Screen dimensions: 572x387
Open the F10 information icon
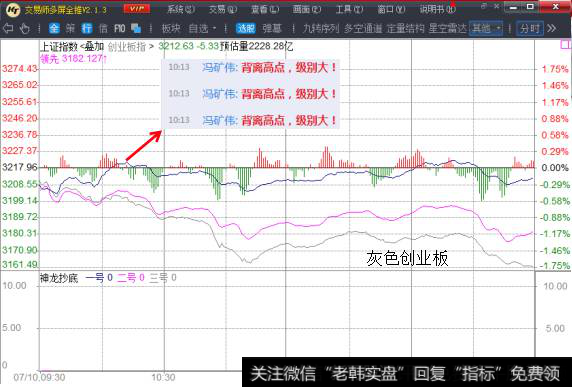119,28
